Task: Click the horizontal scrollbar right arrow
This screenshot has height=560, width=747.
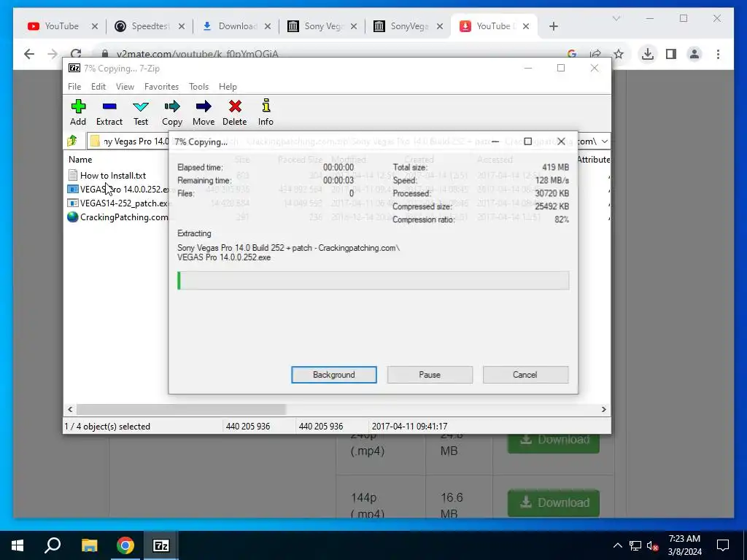Action: (x=604, y=410)
